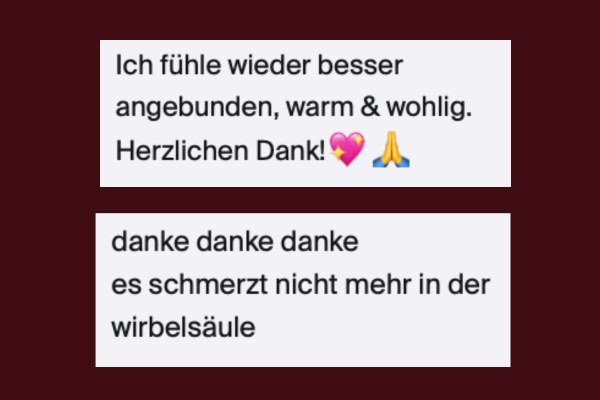Click the folded praying hands emoji

pos(391,149)
